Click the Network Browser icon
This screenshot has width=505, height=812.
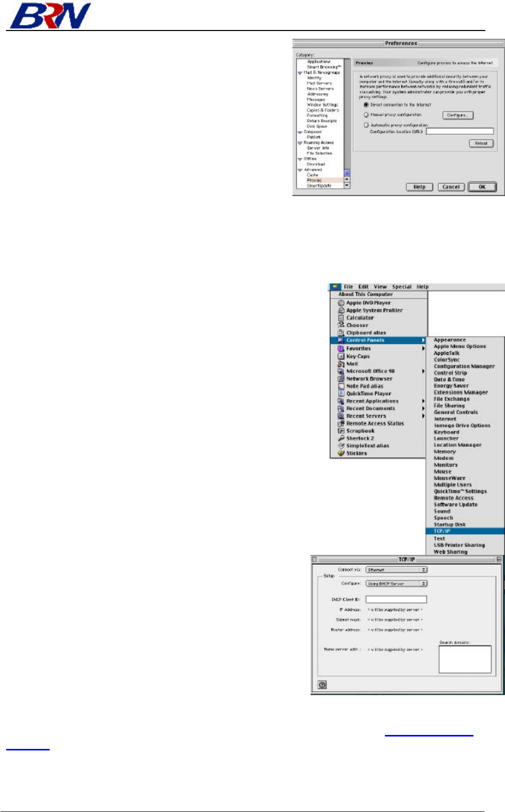point(341,379)
